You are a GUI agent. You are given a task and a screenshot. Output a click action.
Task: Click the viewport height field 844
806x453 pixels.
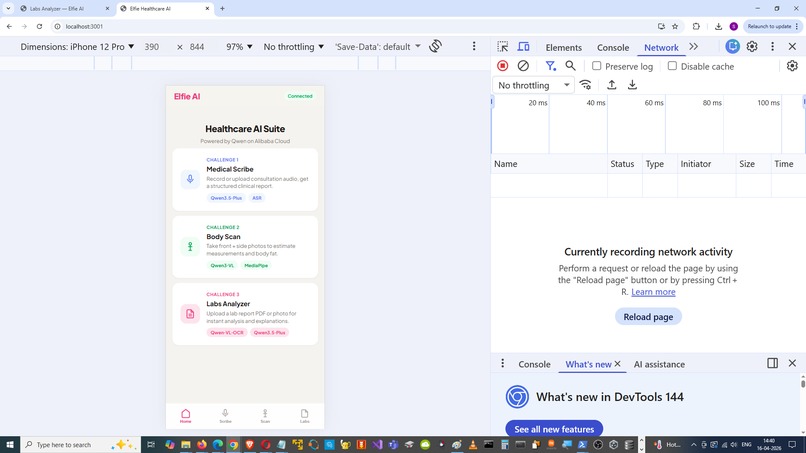click(197, 47)
